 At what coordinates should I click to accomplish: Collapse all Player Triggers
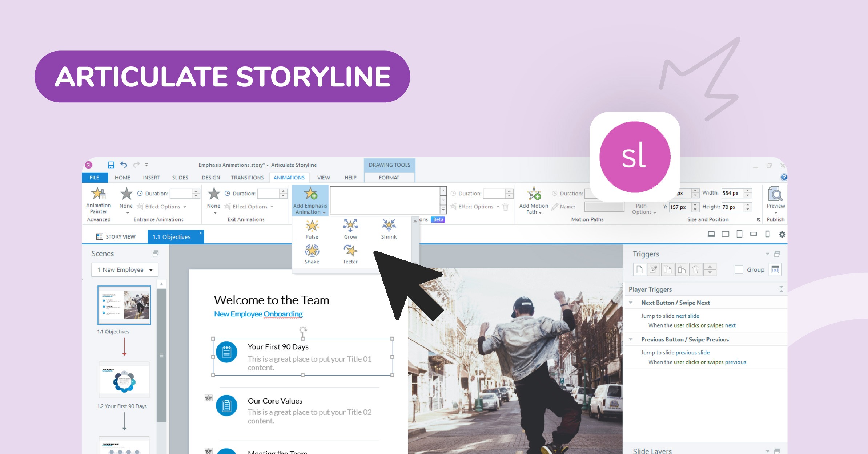(x=781, y=289)
